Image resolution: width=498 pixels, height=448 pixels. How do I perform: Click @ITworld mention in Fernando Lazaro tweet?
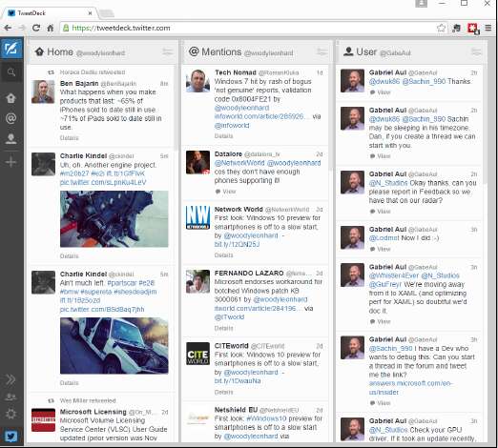[x=229, y=316]
